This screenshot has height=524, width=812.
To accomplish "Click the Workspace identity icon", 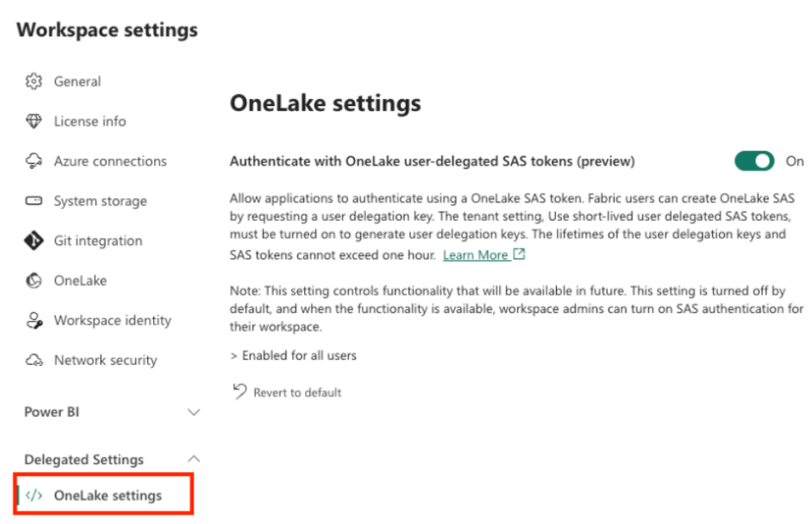I will pyautogui.click(x=34, y=320).
